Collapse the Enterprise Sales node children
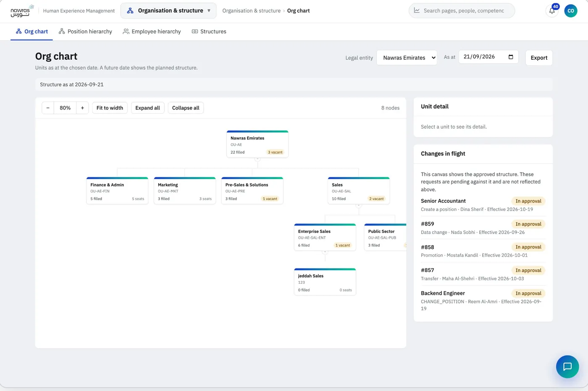 coord(325,252)
